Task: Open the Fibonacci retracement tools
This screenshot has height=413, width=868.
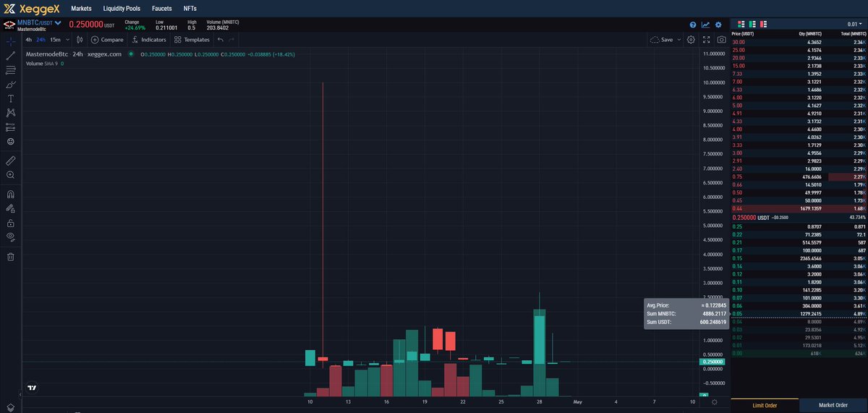Action: point(10,70)
